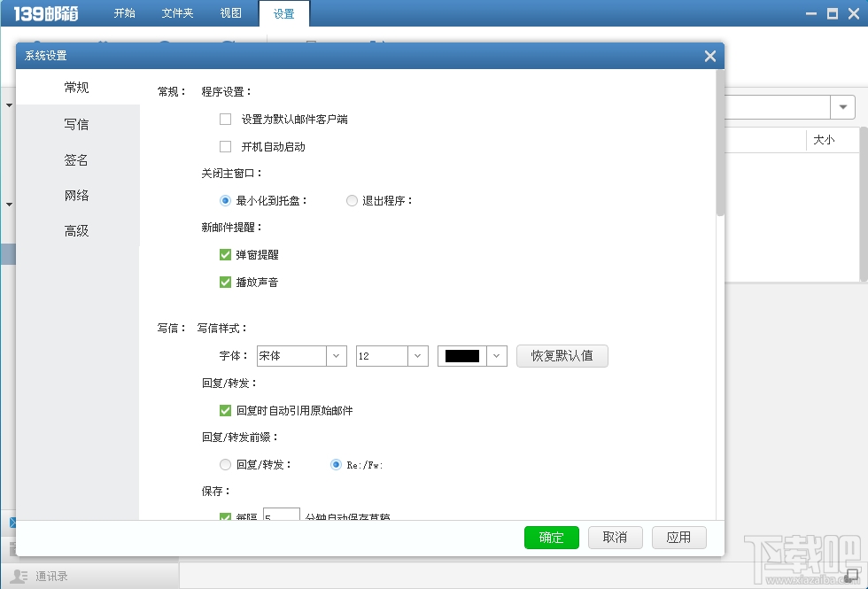Open the 高级 settings category
The height and width of the screenshot is (589, 868).
(76, 230)
